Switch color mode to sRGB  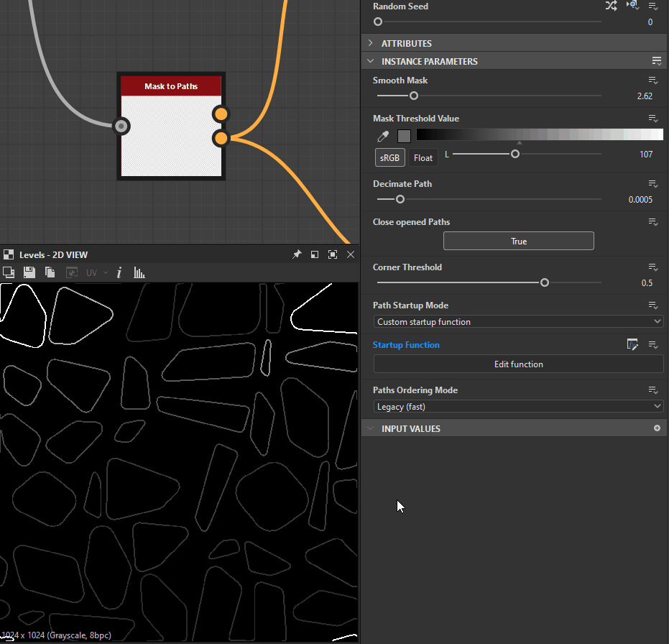(x=389, y=157)
